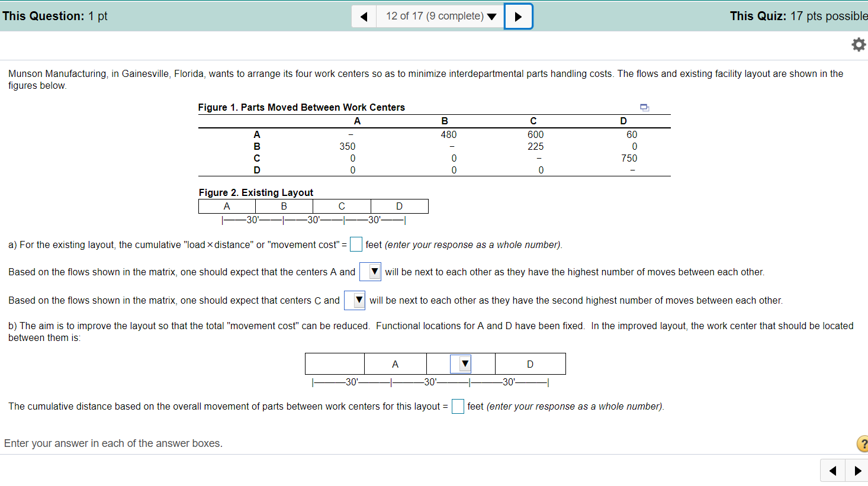Click fixed cell A in the improved layout
The height and width of the screenshot is (486, 868).
[x=396, y=364]
